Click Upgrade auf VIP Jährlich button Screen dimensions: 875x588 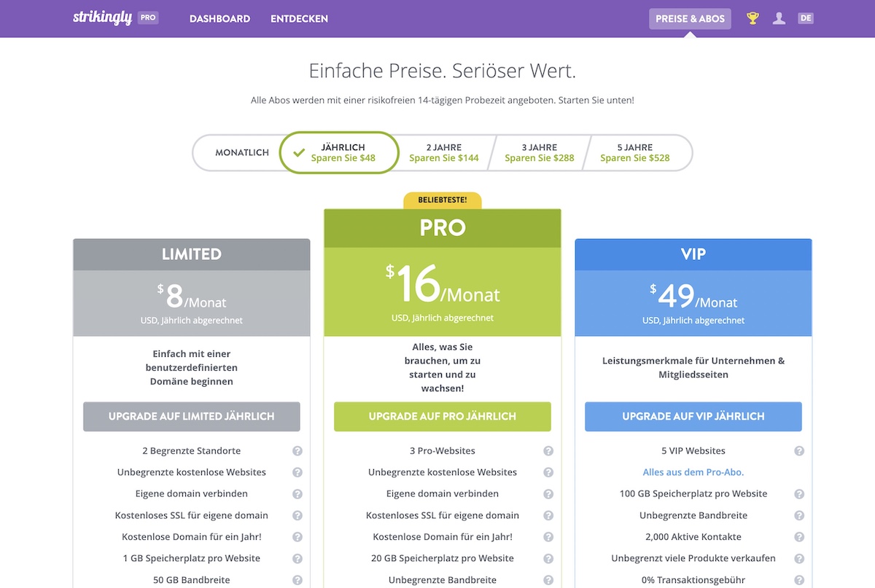point(693,417)
